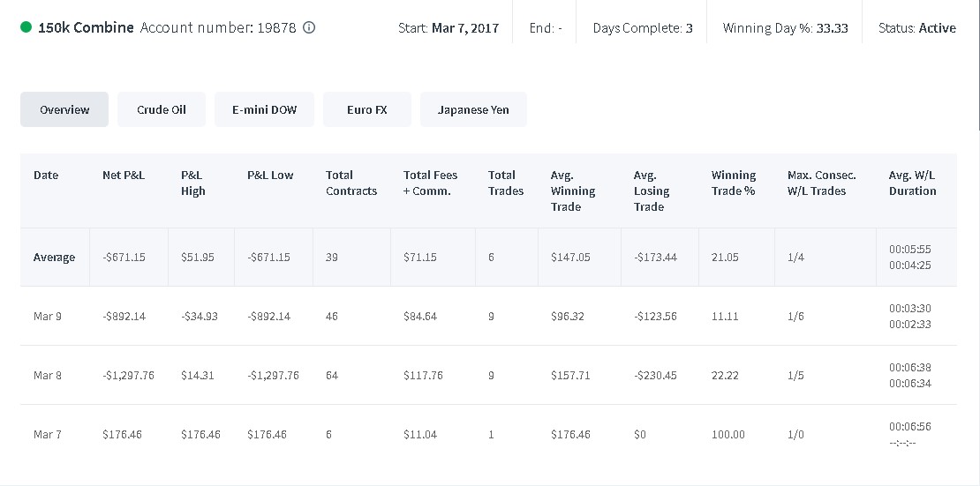
Task: Click the Average row label
Action: [x=55, y=258]
